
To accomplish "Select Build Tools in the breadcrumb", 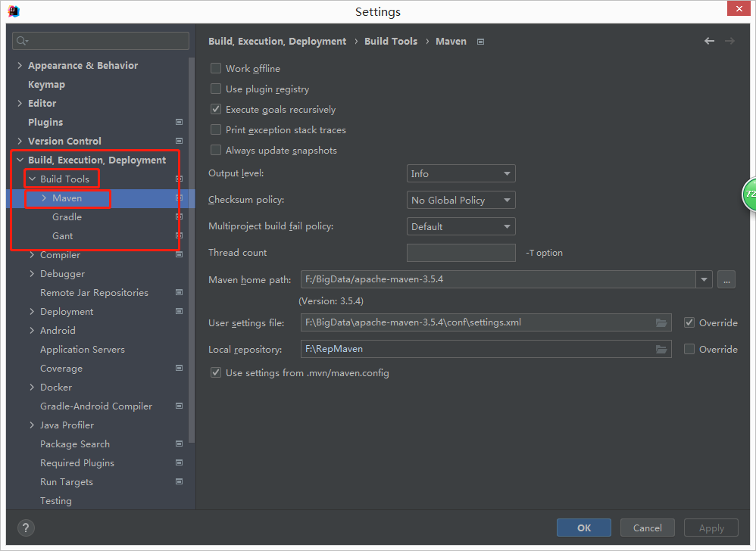I will tap(391, 41).
